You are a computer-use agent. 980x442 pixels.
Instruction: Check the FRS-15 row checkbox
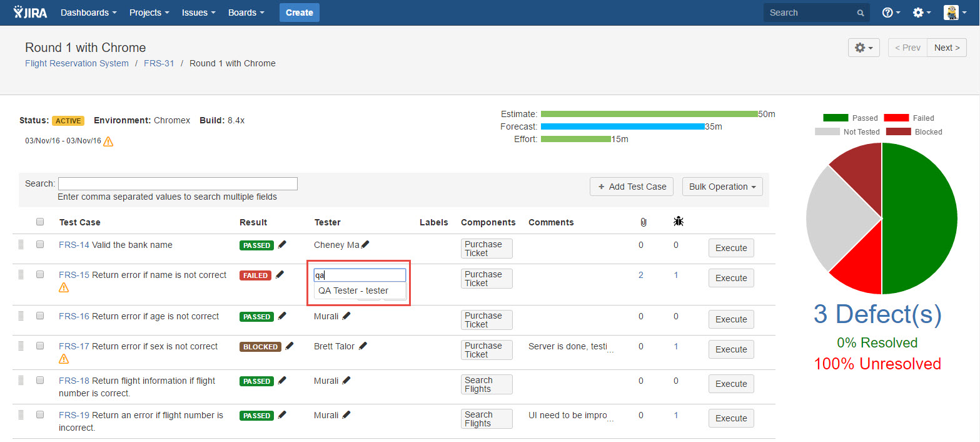[40, 275]
